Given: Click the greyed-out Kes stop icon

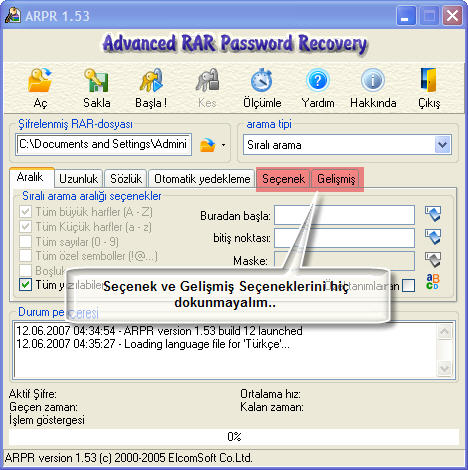Looking at the screenshot, I should tap(207, 81).
